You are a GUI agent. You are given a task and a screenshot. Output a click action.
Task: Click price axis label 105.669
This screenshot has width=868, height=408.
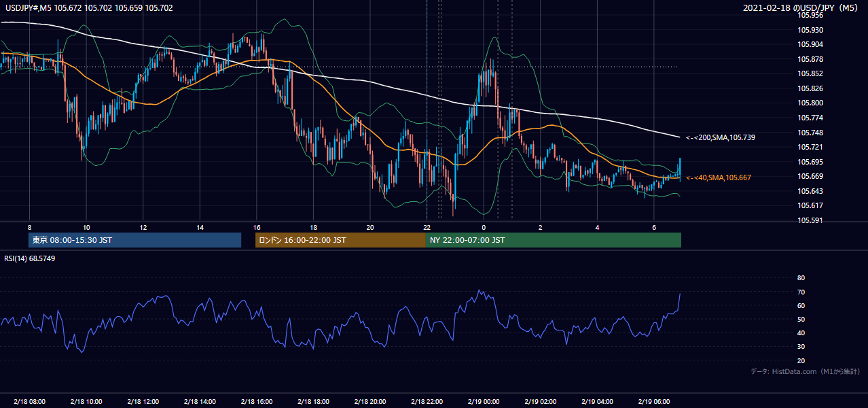(x=810, y=176)
